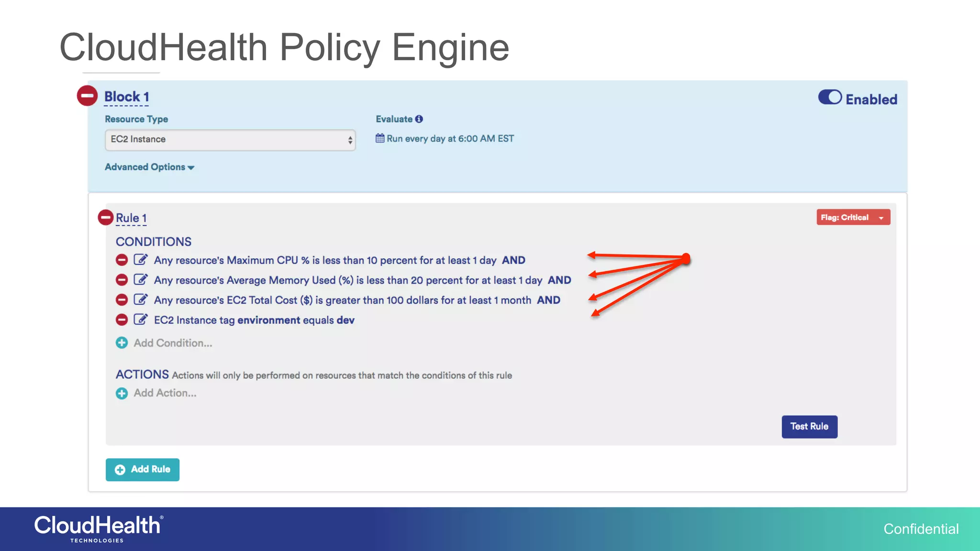Viewport: 980px width, 551px height.
Task: Click the CloudHealth Technologies logo
Action: (x=99, y=529)
